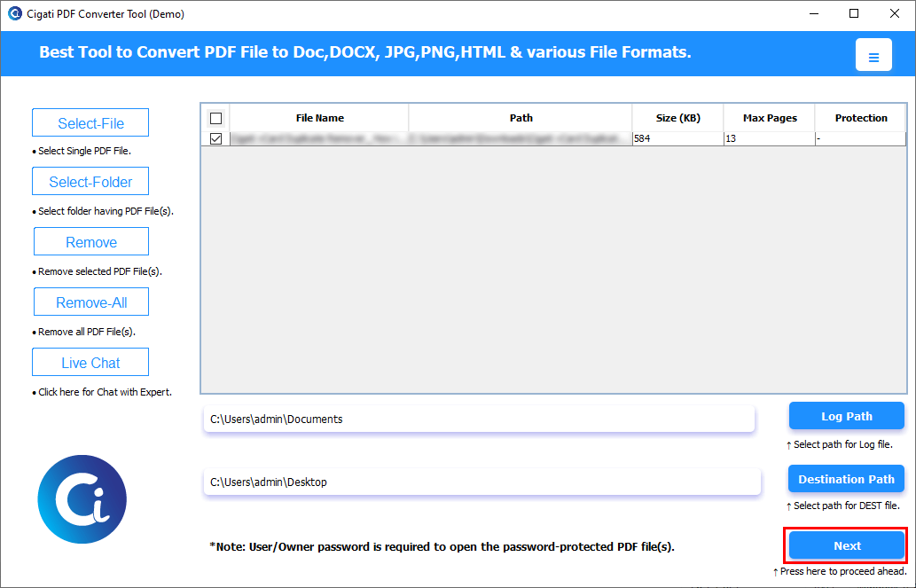Close the Cigati PDF Converter window
916x588 pixels.
coord(895,13)
